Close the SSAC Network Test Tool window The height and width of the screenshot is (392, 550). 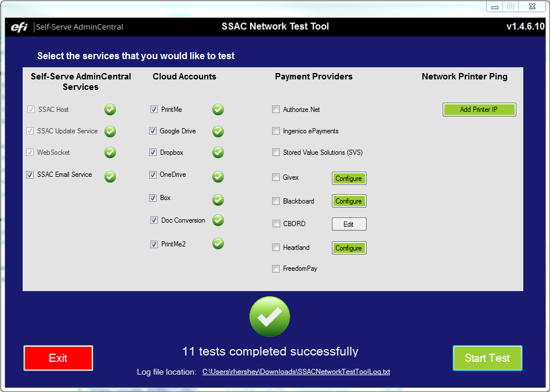[532, 6]
